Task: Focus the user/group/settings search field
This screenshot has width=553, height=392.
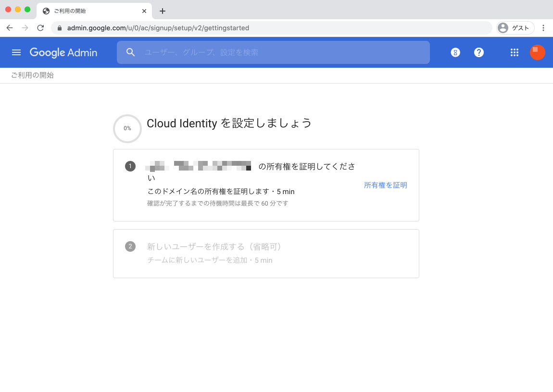Action: point(273,52)
